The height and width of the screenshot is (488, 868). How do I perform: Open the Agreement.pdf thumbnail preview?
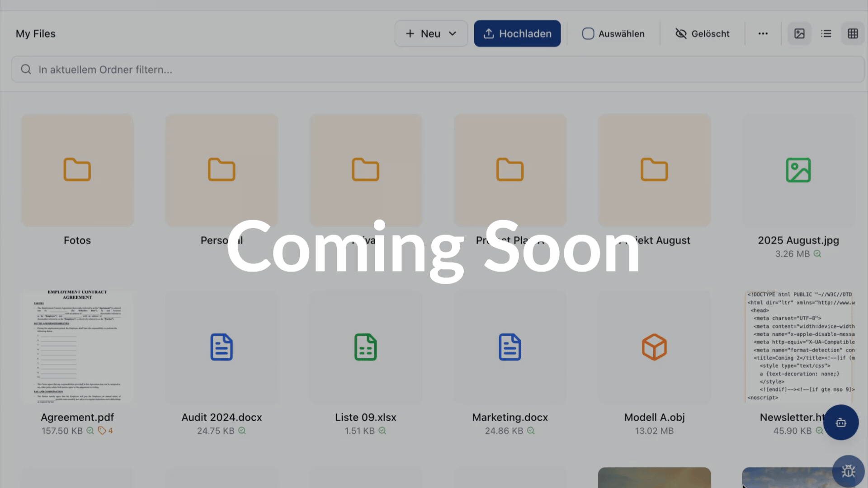pyautogui.click(x=77, y=347)
